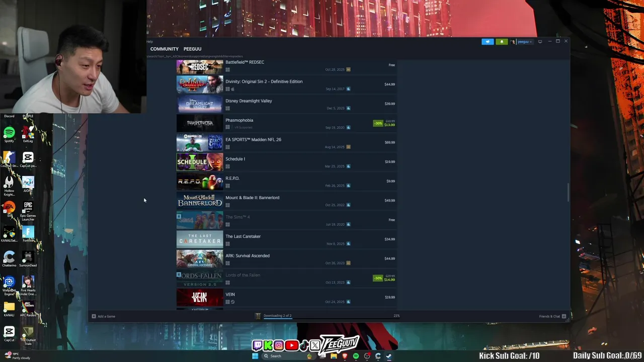644x362 pixels.
Task: Select the Counter-Strike desktop icon
Action: click(9, 159)
